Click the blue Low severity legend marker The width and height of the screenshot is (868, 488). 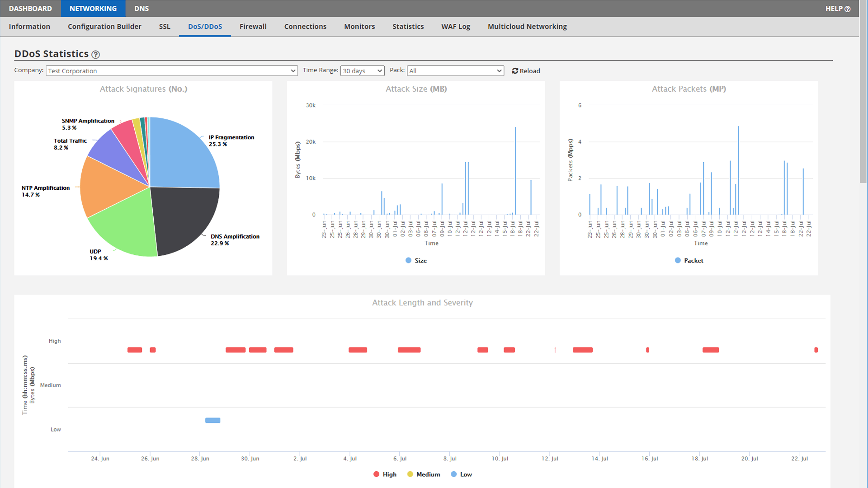453,474
